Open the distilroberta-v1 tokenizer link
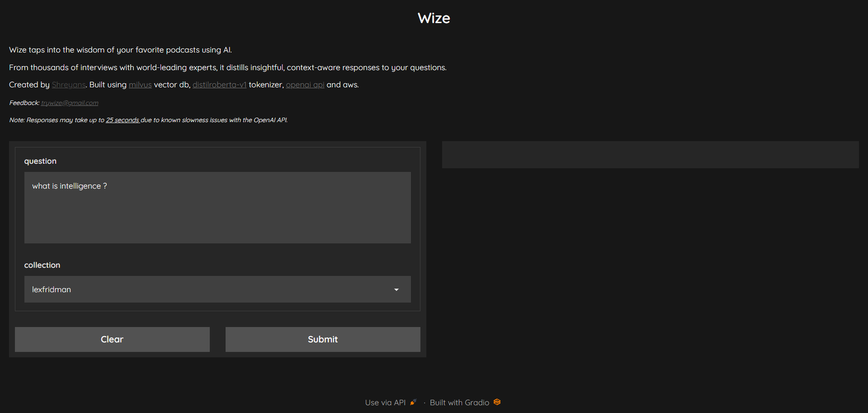868x413 pixels. pyautogui.click(x=219, y=85)
